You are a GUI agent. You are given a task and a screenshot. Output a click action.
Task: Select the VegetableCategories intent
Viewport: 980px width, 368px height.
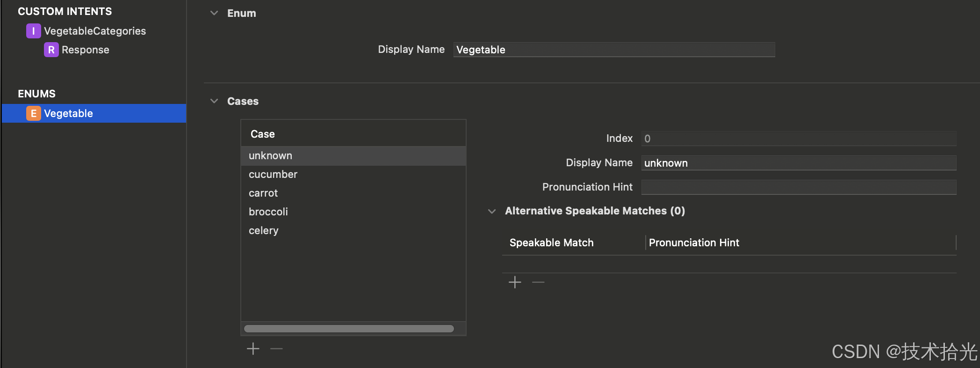94,31
